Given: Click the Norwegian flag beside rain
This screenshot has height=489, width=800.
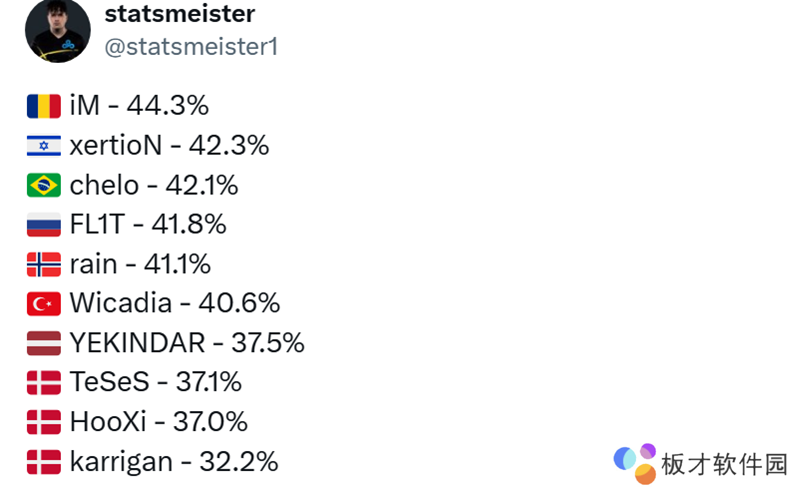Looking at the screenshot, I should click(44, 265).
